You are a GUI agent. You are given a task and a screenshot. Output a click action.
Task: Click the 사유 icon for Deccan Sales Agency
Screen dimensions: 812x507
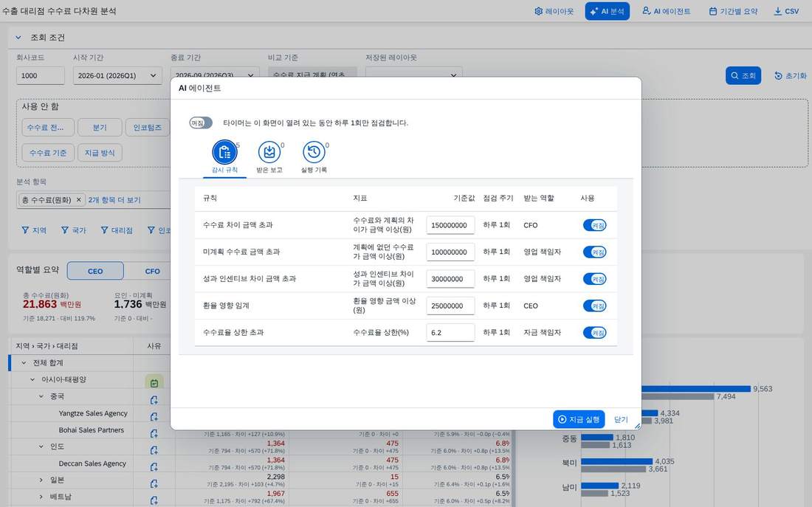tap(154, 466)
